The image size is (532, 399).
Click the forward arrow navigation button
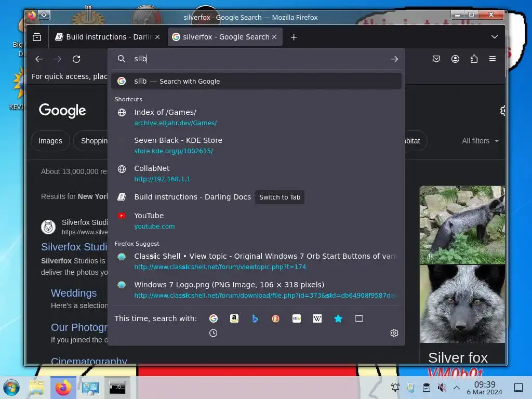pyautogui.click(x=58, y=59)
